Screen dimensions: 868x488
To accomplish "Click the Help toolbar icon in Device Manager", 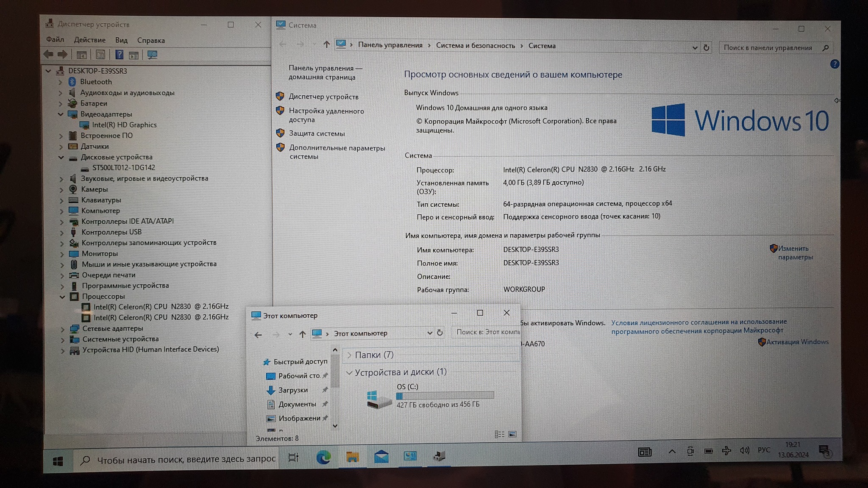I will tap(120, 55).
